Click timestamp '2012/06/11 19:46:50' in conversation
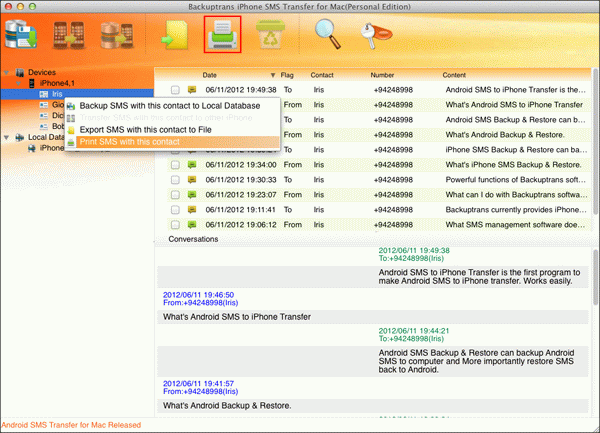The width and height of the screenshot is (600, 433). tap(198, 295)
